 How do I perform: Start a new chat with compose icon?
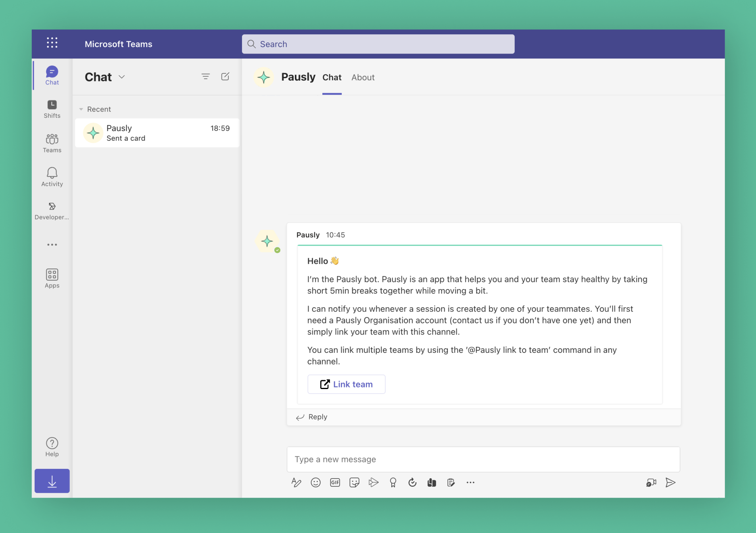pyautogui.click(x=225, y=77)
